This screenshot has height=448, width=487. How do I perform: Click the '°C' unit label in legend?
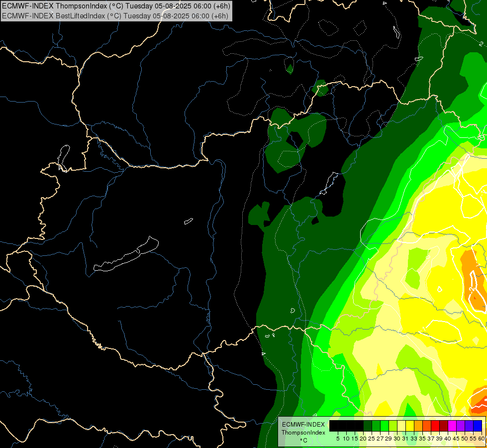[304, 441]
